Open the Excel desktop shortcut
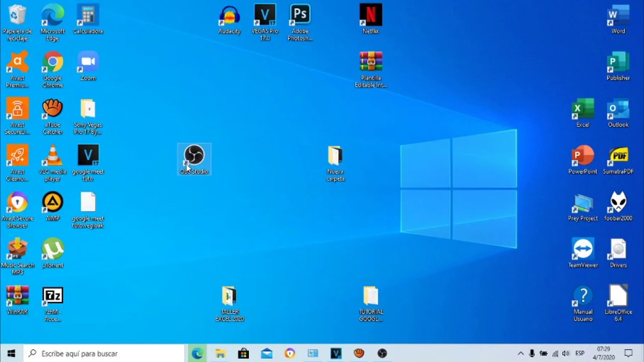 (583, 114)
